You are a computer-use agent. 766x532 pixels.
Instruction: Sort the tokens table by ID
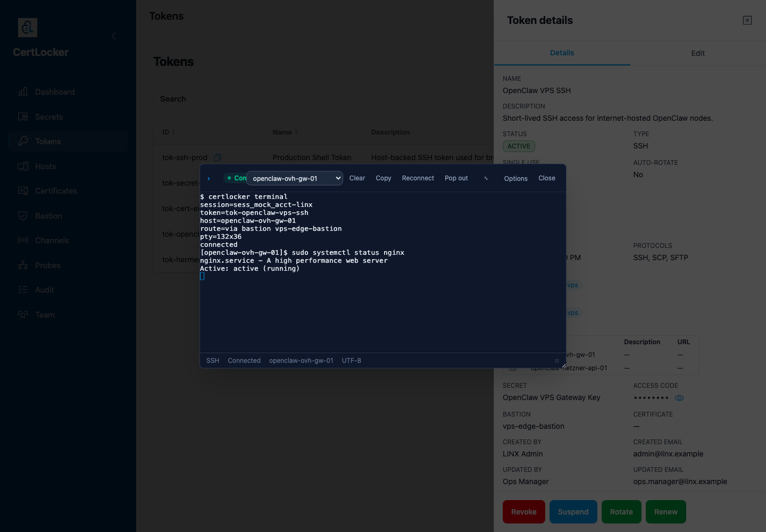169,132
